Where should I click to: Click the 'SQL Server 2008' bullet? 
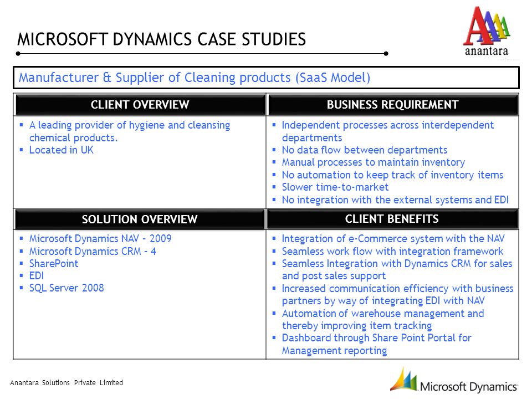(66, 288)
